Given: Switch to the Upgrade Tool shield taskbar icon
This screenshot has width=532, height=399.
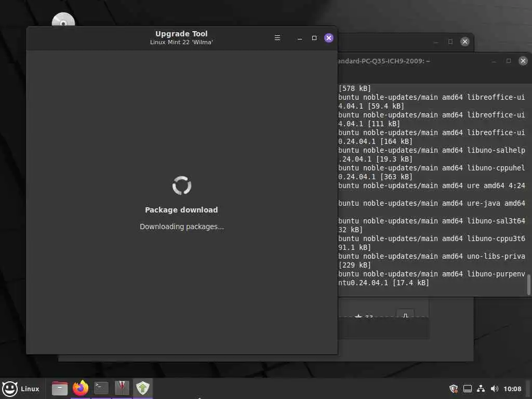Looking at the screenshot, I should click(x=143, y=388).
